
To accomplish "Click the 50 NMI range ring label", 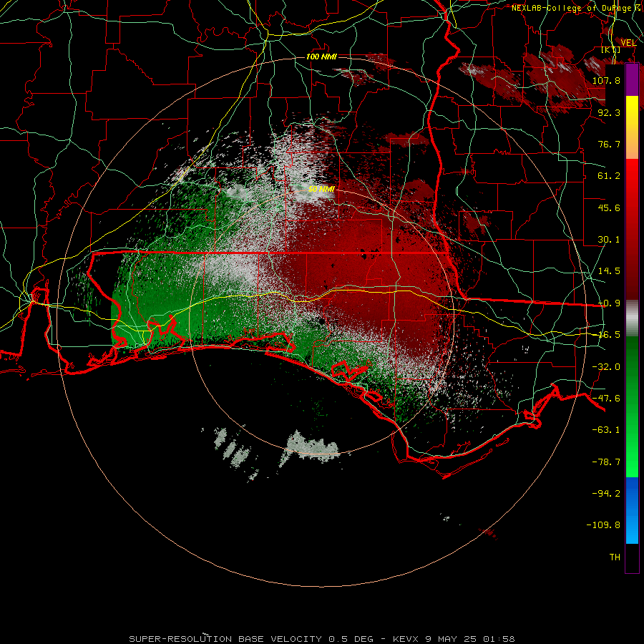I will pos(321,190).
